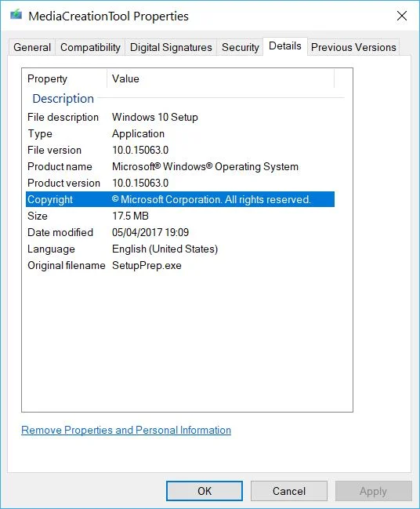Select the highlighted Copyright label

click(x=50, y=199)
